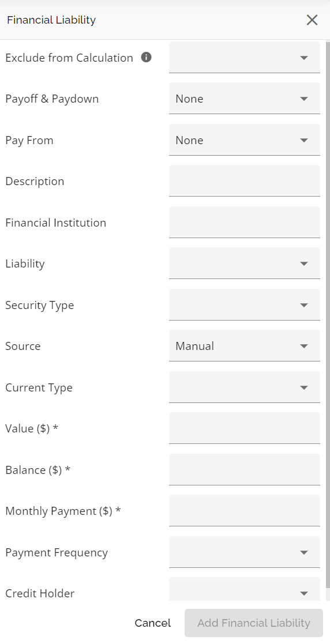
Task: Click the Value ($) input field
Action: 244,429
